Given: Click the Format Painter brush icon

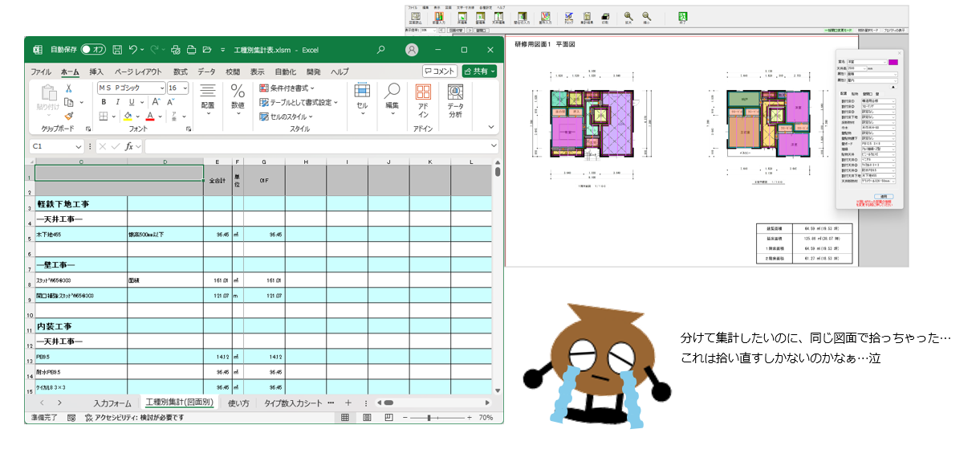Looking at the screenshot, I should coord(69,116).
